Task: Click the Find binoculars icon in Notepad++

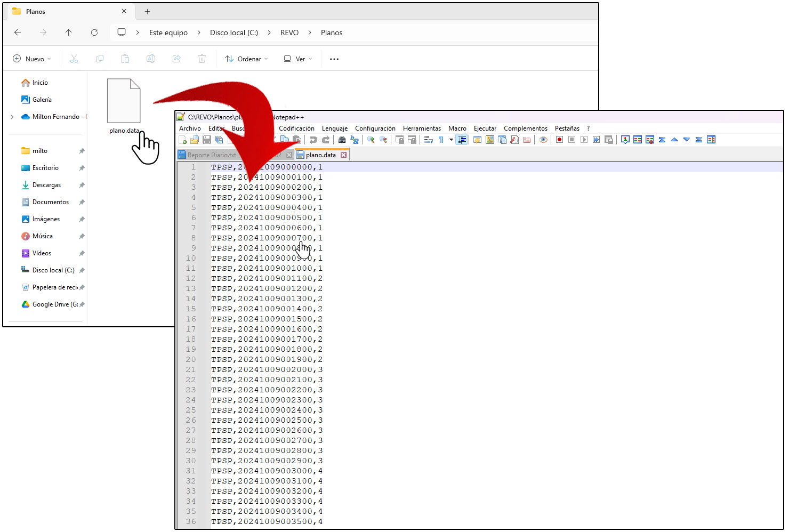Action: click(x=342, y=140)
